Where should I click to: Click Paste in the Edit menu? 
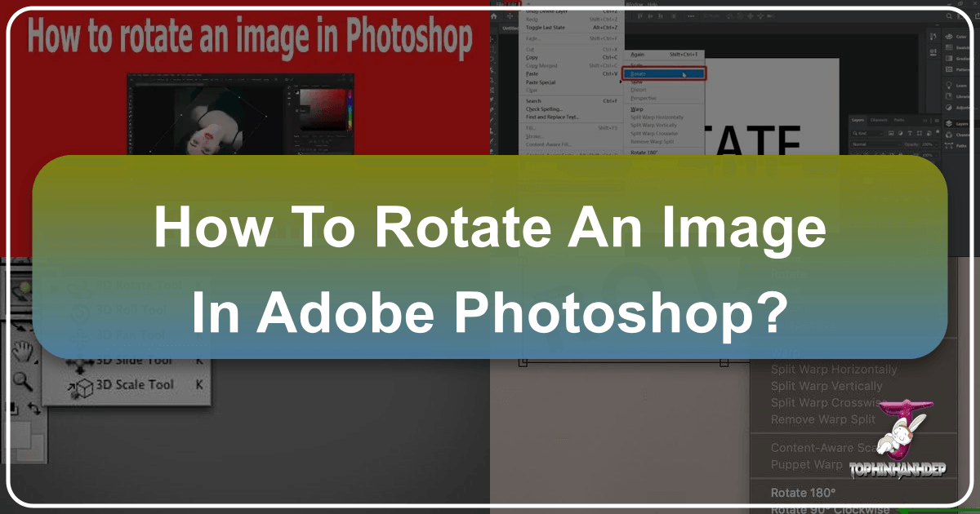pyautogui.click(x=532, y=73)
